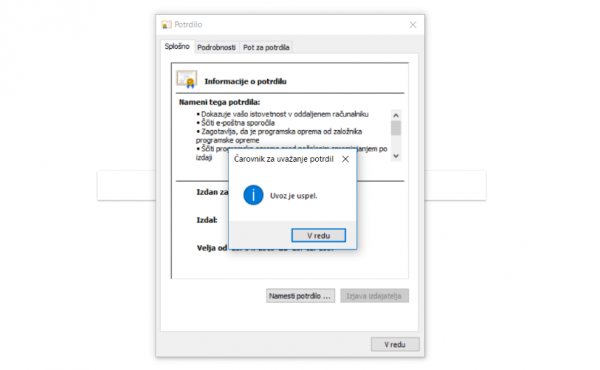600x370 pixels.
Task: Click the label "Nameni tega potrdila:"
Action: 219,102
